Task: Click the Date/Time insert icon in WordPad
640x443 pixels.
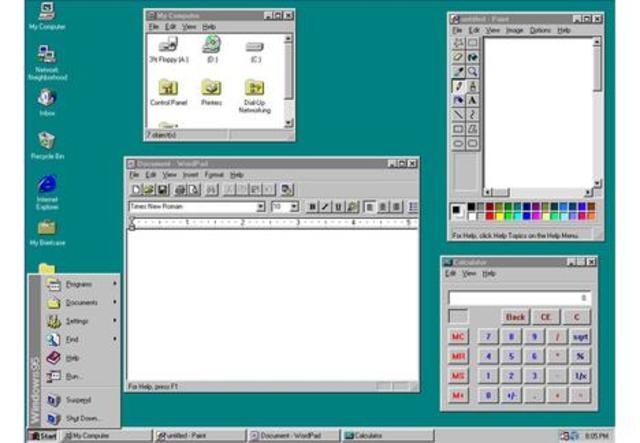Action: [287, 189]
